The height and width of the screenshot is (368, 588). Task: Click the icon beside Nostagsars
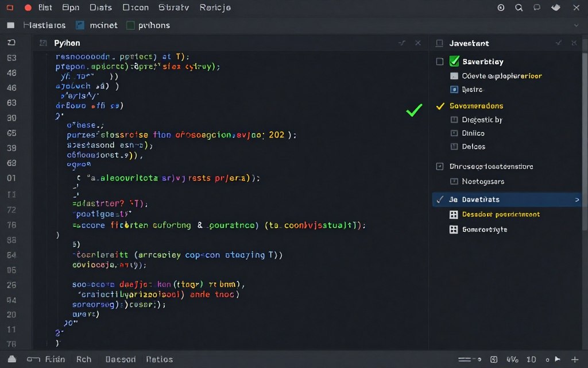tap(454, 181)
